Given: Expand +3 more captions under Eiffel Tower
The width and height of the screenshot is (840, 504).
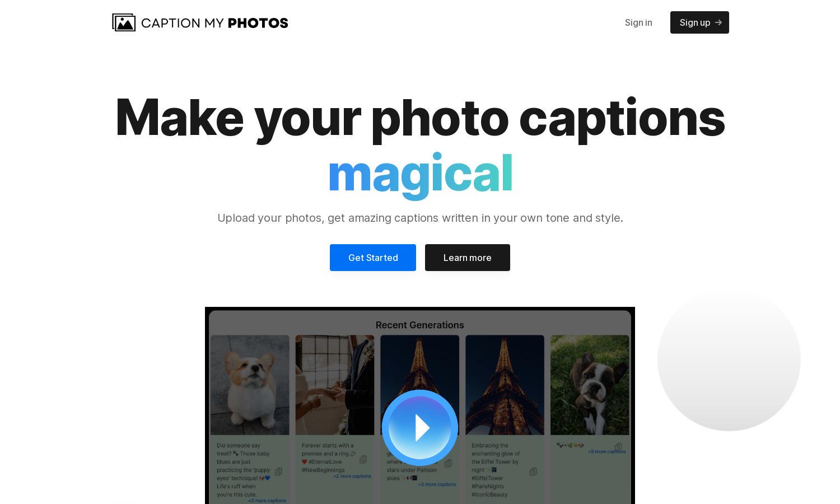Looking at the screenshot, I should pyautogui.click(x=437, y=484).
